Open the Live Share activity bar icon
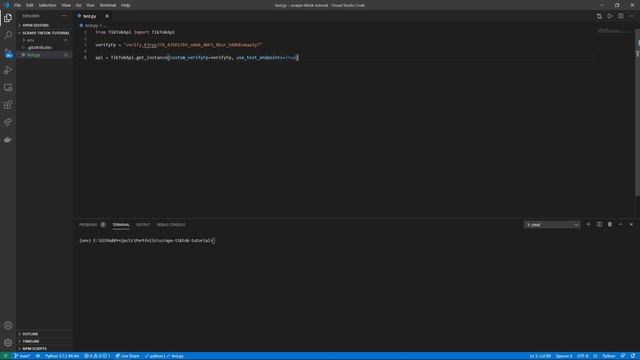Viewport: 640px width, 360px height. 8,122
